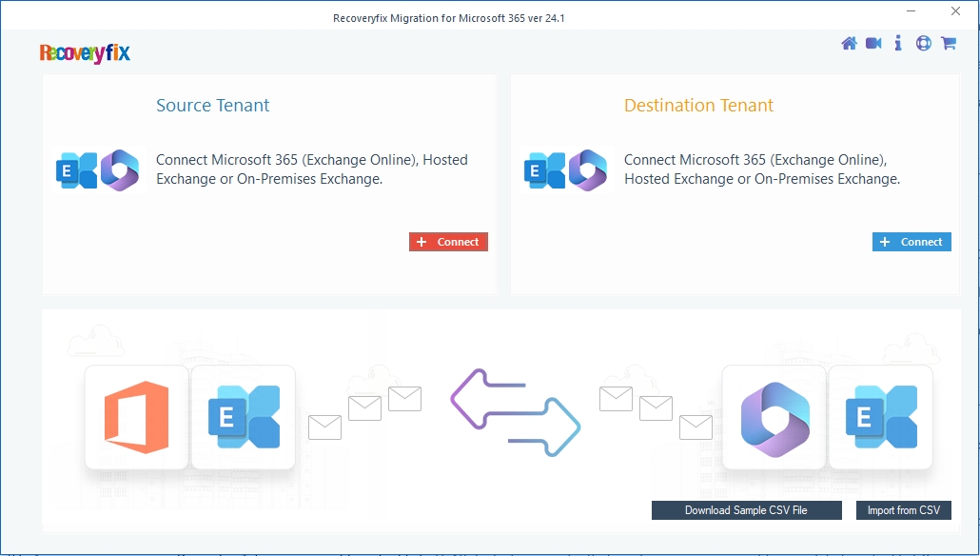Click the Recoveryfix logo
980x556 pixels.
tap(85, 53)
